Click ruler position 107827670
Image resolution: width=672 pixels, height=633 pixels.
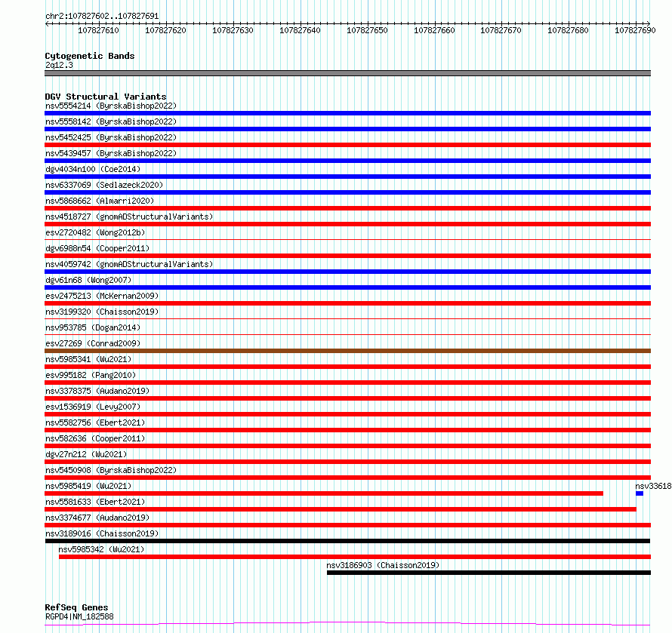click(501, 30)
